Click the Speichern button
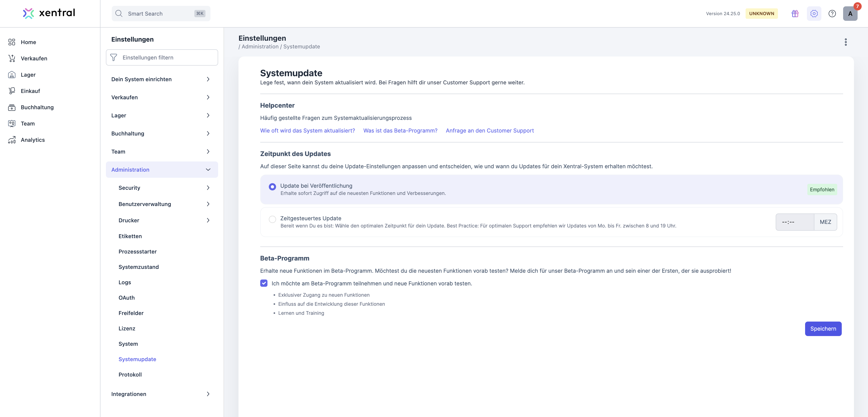This screenshot has width=868, height=417. point(823,328)
